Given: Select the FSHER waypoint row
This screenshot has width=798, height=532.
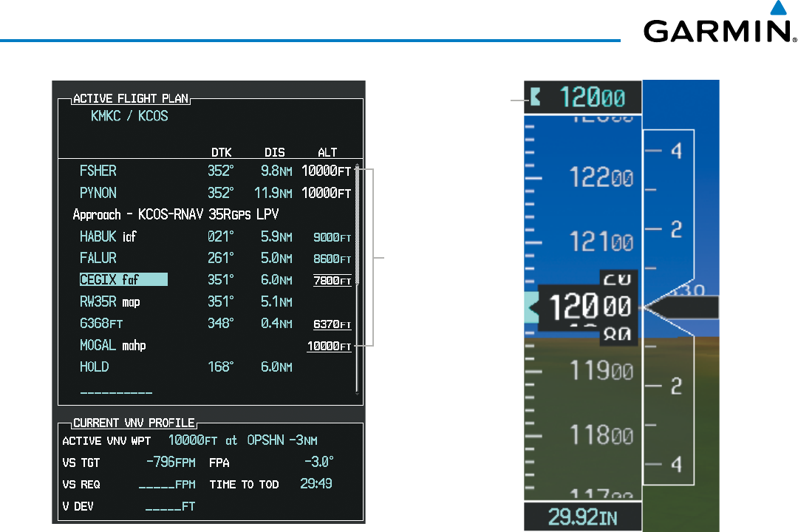Looking at the screenshot, I should click(x=215, y=171).
